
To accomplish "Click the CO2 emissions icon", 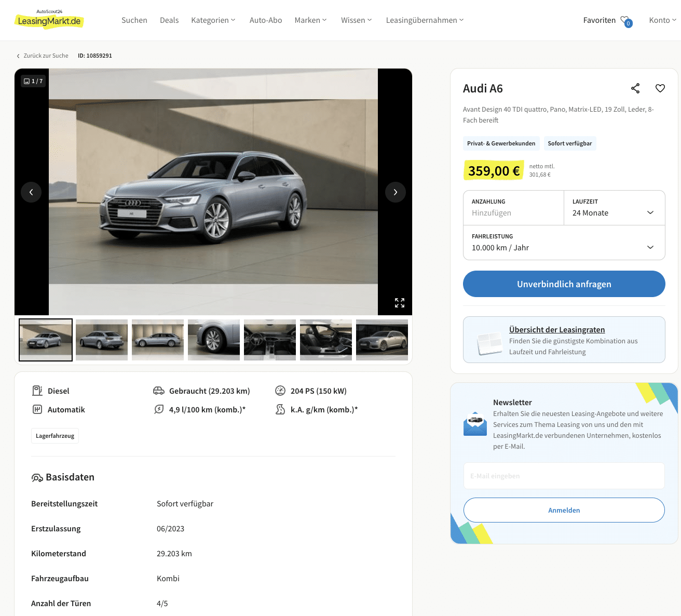I will point(280,409).
